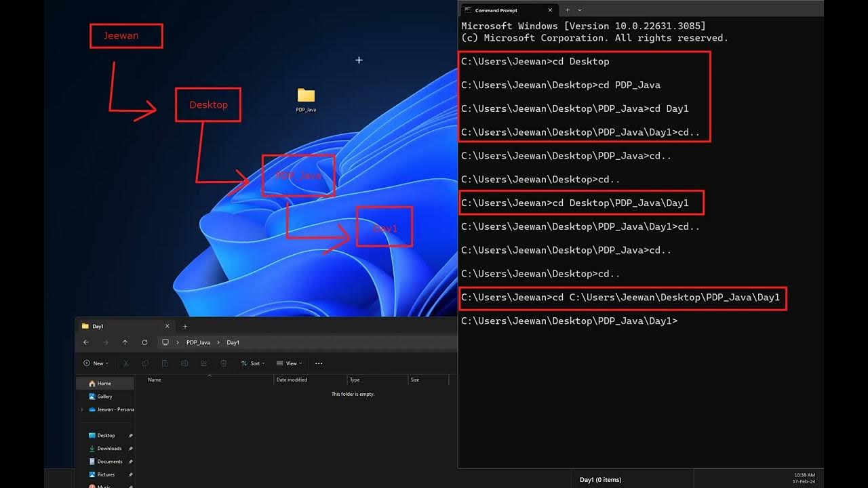
Task: Click the chevron before PDP_Java in address bar
Action: coord(178,342)
